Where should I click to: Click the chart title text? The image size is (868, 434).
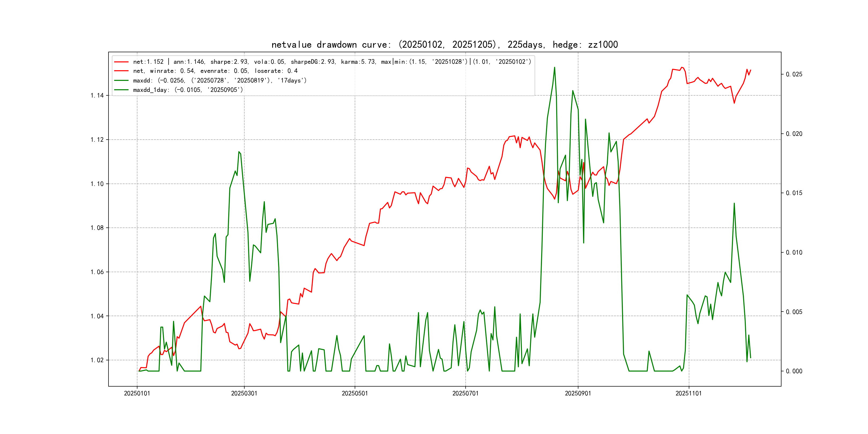coord(444,44)
